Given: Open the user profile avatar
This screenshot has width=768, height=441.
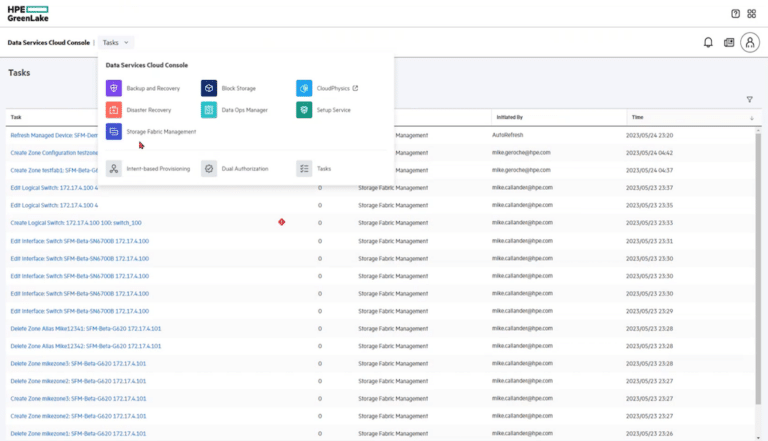Looking at the screenshot, I should tap(750, 43).
